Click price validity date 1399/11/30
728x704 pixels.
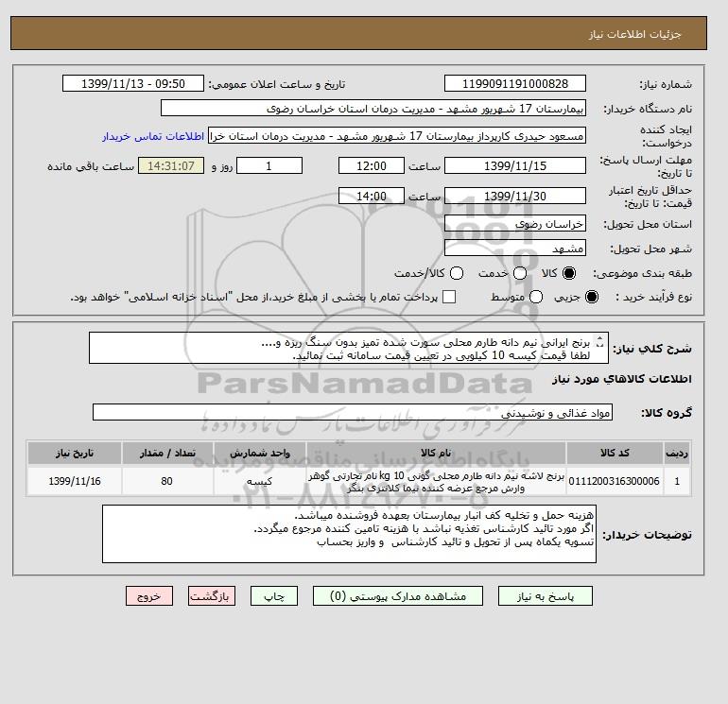click(515, 196)
